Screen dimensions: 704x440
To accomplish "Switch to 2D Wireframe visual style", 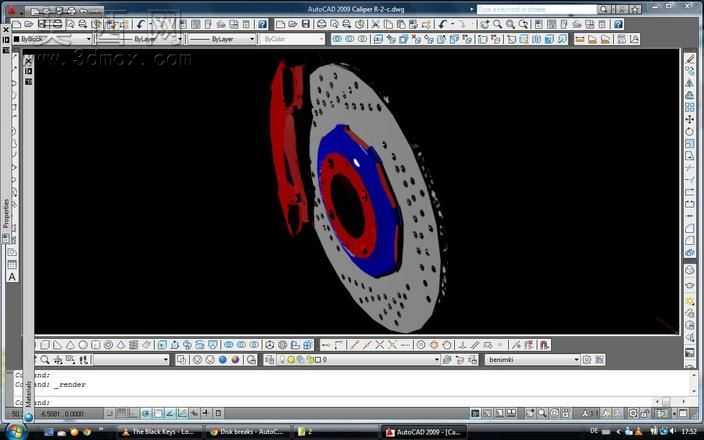I will [181, 360].
